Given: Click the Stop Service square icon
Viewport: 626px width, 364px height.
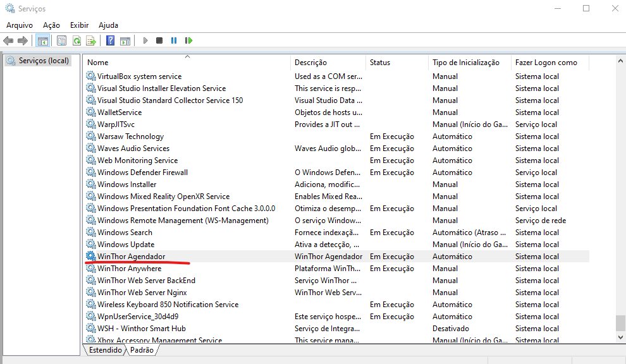Looking at the screenshot, I should pyautogui.click(x=159, y=40).
